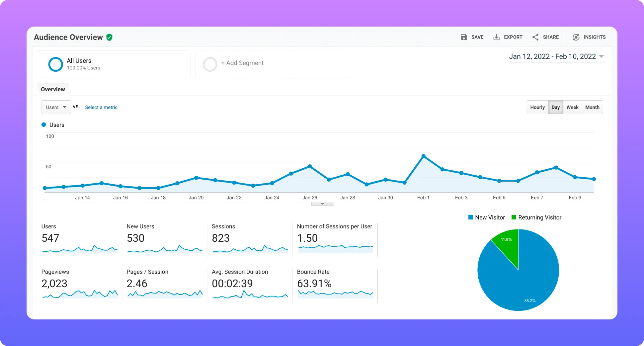Click the SHARE button label
Image resolution: width=644 pixels, height=346 pixels.
coord(551,37)
